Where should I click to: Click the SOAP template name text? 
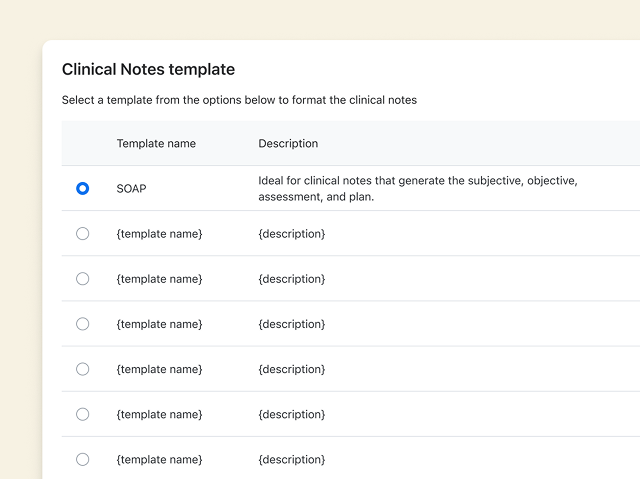pos(131,188)
